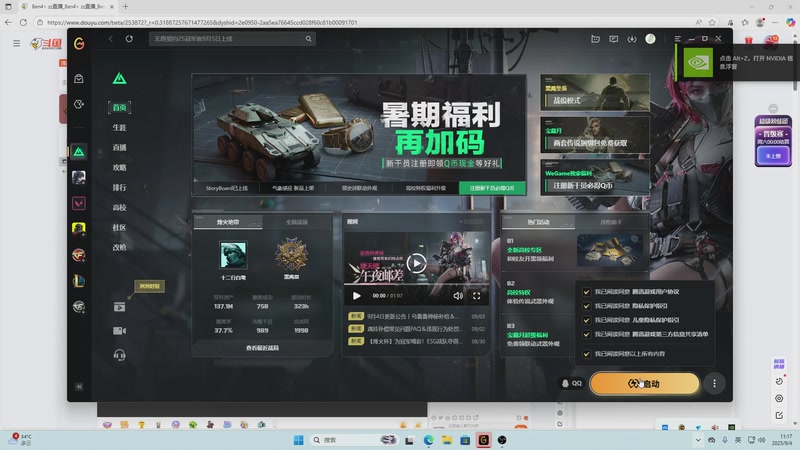Open the 直播 live stream menu item

(x=119, y=147)
